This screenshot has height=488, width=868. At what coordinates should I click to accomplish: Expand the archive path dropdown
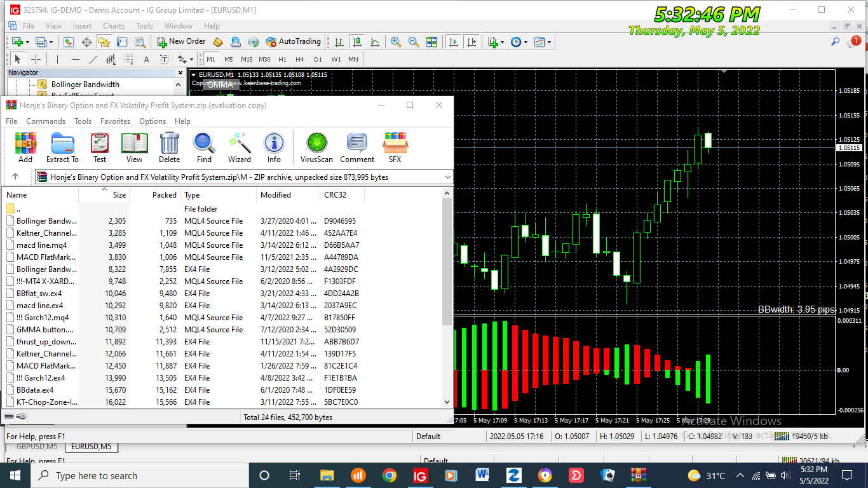tap(447, 177)
